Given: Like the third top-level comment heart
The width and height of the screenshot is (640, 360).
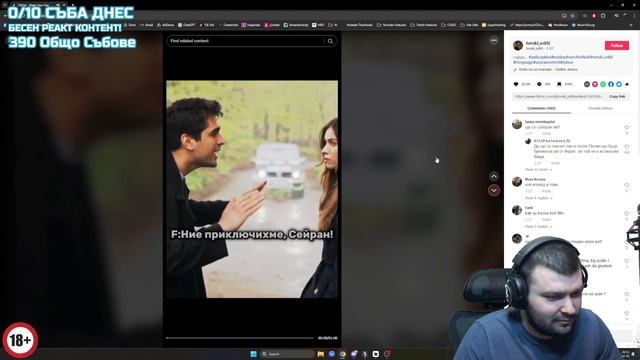Looking at the screenshot, I should (627, 214).
